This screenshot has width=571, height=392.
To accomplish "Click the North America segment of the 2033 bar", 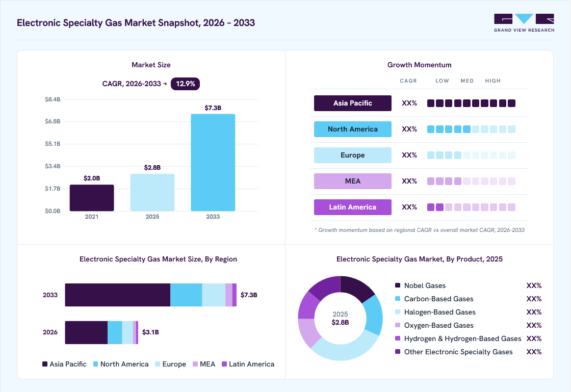I will click(x=186, y=295).
